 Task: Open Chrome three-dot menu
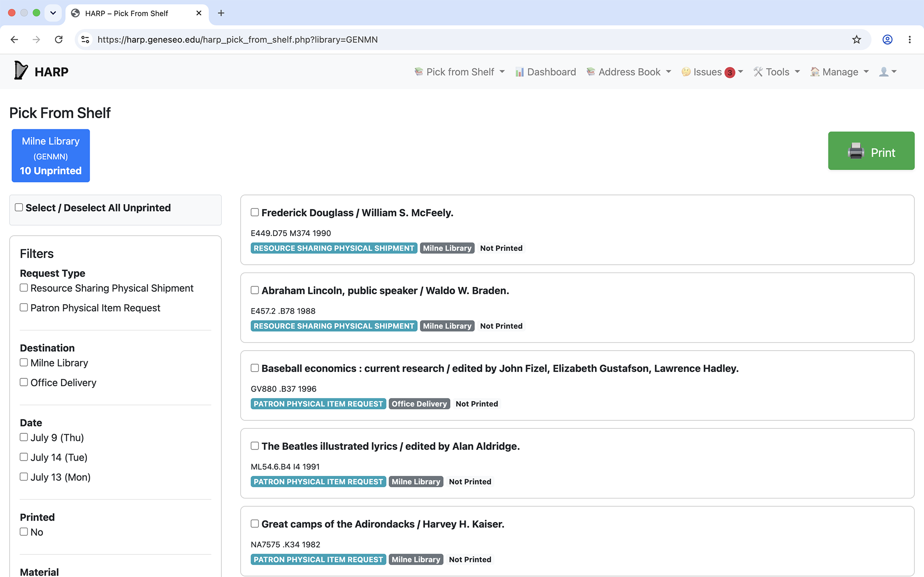pos(910,40)
